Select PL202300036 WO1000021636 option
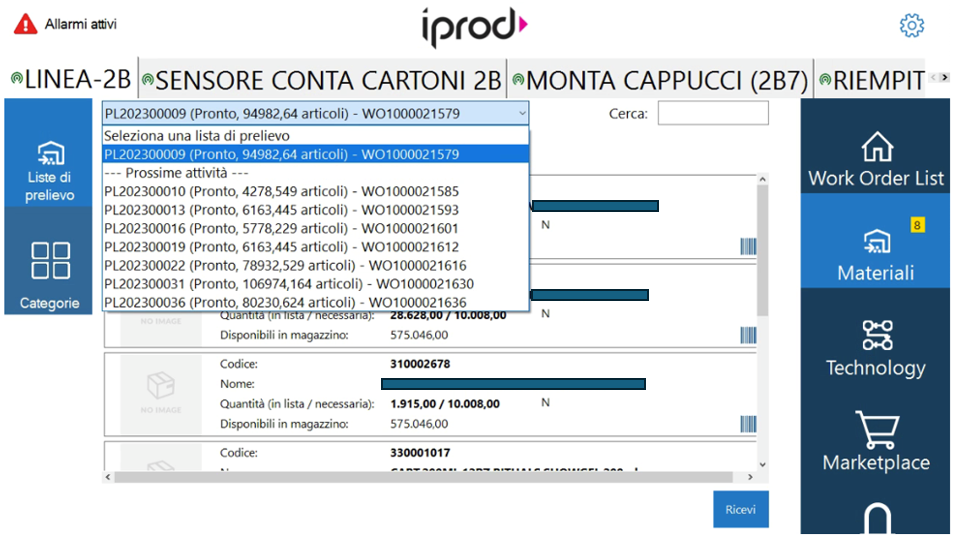 click(x=315, y=302)
